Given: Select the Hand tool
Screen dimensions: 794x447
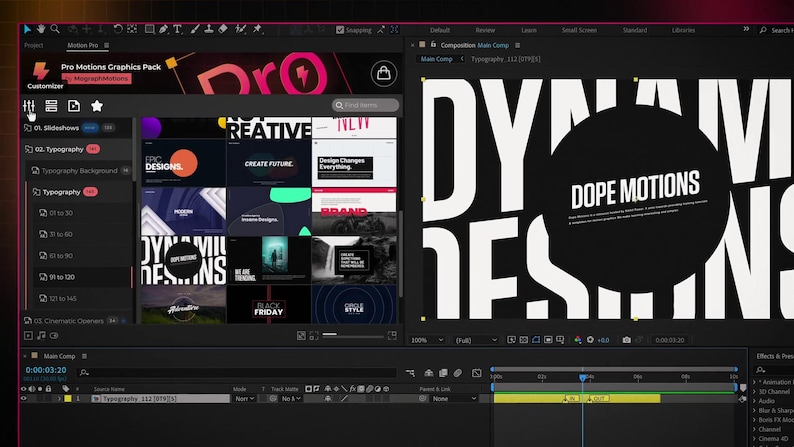Looking at the screenshot, I should point(41,29).
